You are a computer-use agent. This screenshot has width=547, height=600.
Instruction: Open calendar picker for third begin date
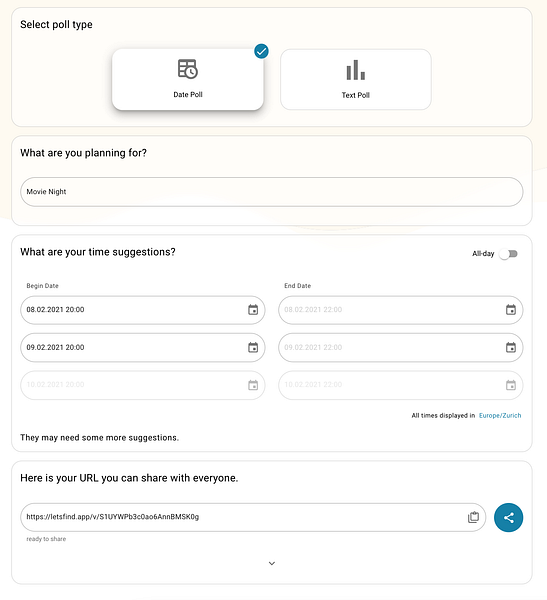pyautogui.click(x=253, y=385)
